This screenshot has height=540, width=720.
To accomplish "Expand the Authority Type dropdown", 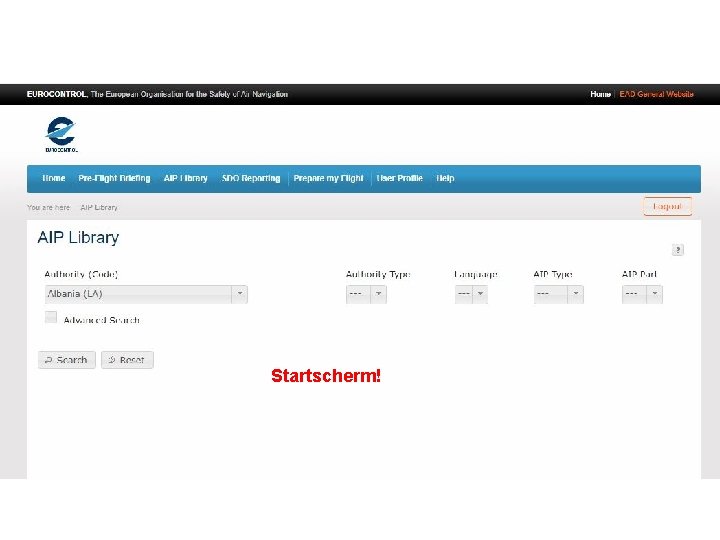I will 366,294.
